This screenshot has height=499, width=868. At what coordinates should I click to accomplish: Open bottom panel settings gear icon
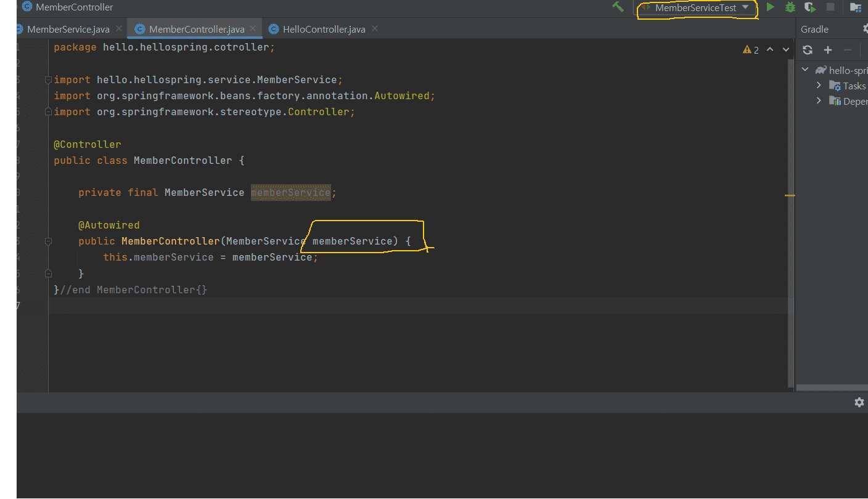tap(859, 402)
